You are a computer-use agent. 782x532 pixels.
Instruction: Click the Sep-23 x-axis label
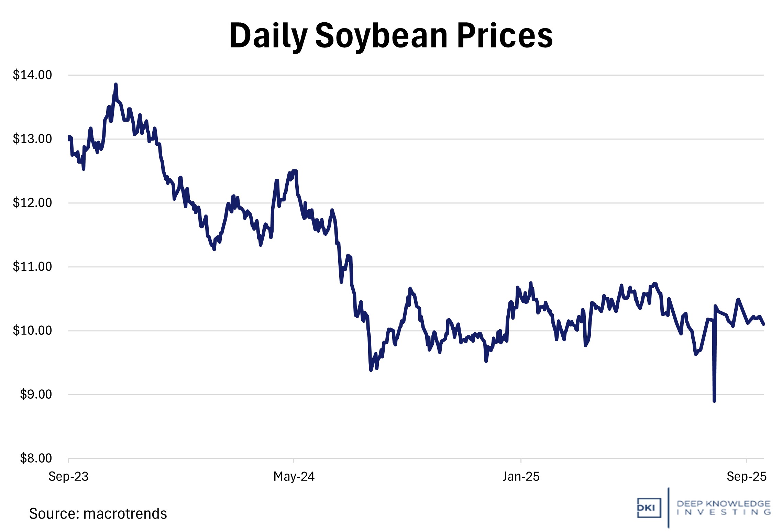point(68,476)
